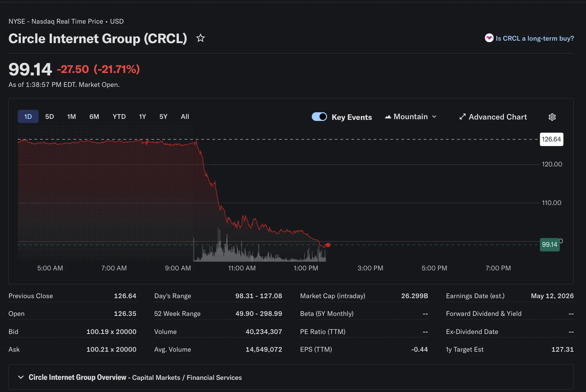Screen dimensions: 586x392
Task: Click the Advanced Chart expand arrows icon
Action: point(463,117)
